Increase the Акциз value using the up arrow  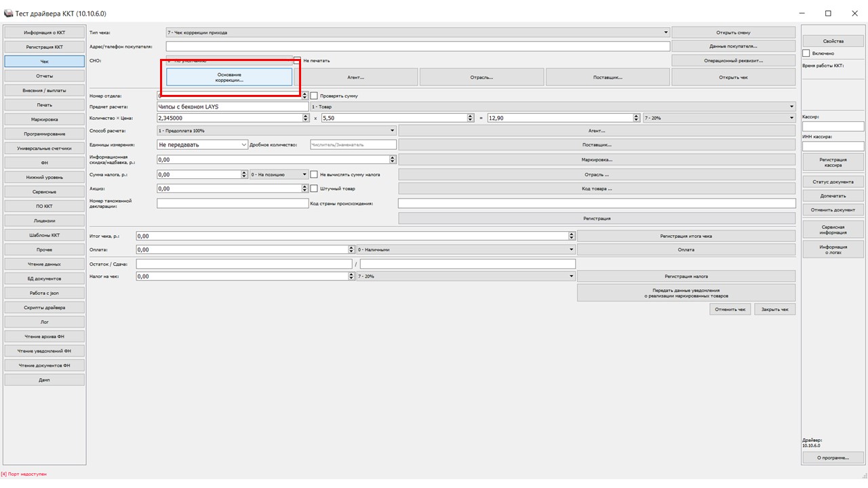[305, 186]
